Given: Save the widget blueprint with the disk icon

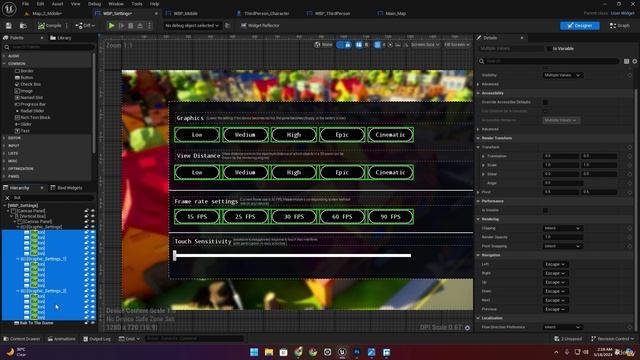Looking at the screenshot, I should (9, 26).
